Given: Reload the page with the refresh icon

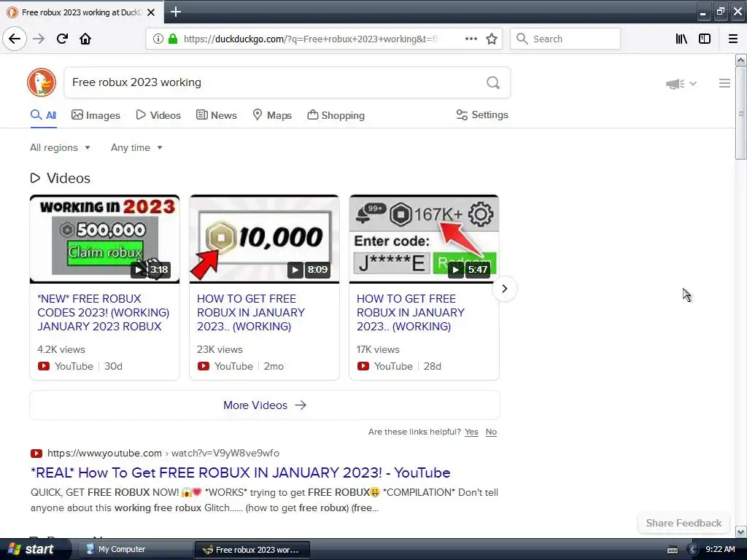Looking at the screenshot, I should click(x=62, y=39).
